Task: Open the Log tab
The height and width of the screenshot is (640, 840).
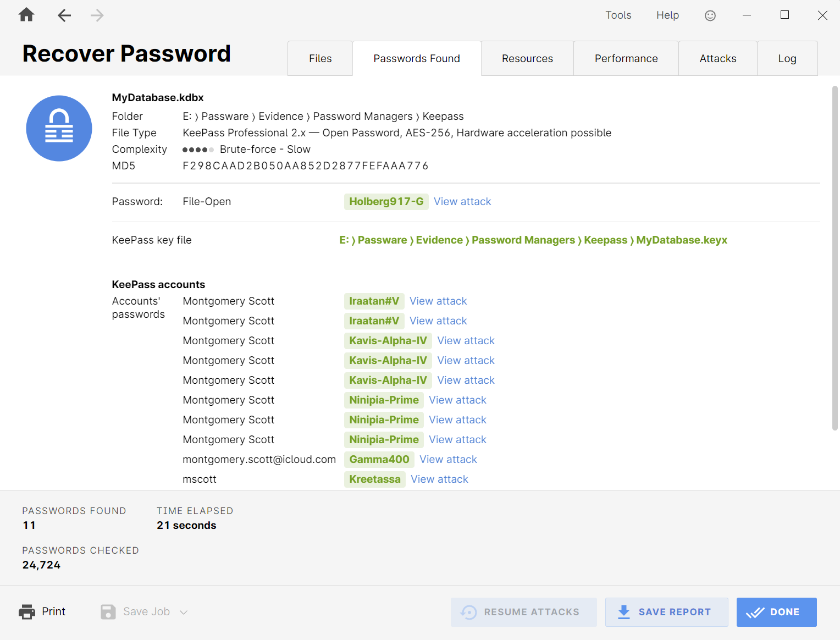Action: click(x=787, y=58)
